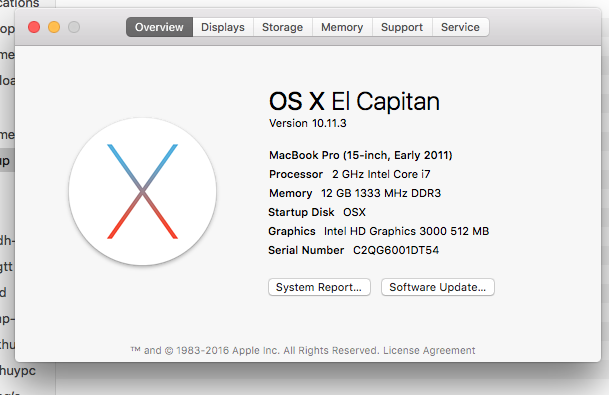Click the OS X El Capitan heading
The width and height of the screenshot is (609, 395).
click(354, 101)
